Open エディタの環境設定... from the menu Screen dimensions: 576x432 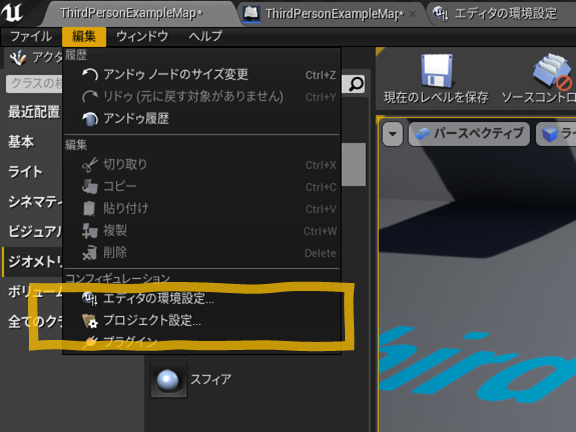tap(202, 299)
